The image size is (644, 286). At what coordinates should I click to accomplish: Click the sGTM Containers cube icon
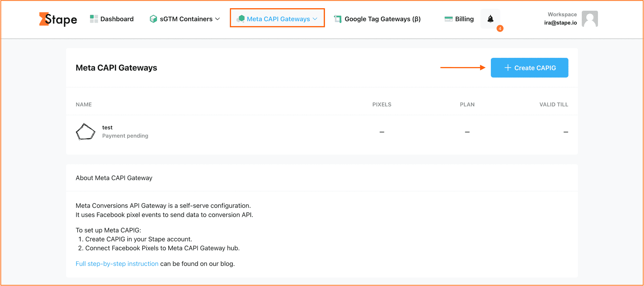point(153,19)
